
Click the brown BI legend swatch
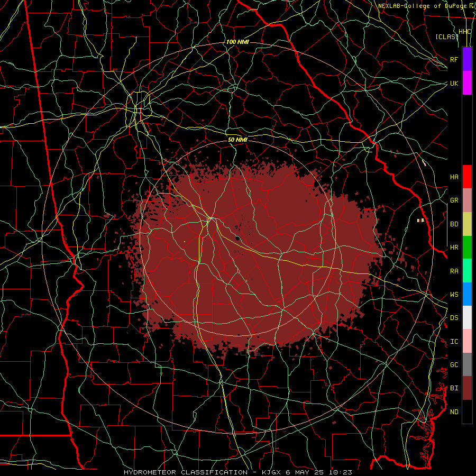point(467,388)
